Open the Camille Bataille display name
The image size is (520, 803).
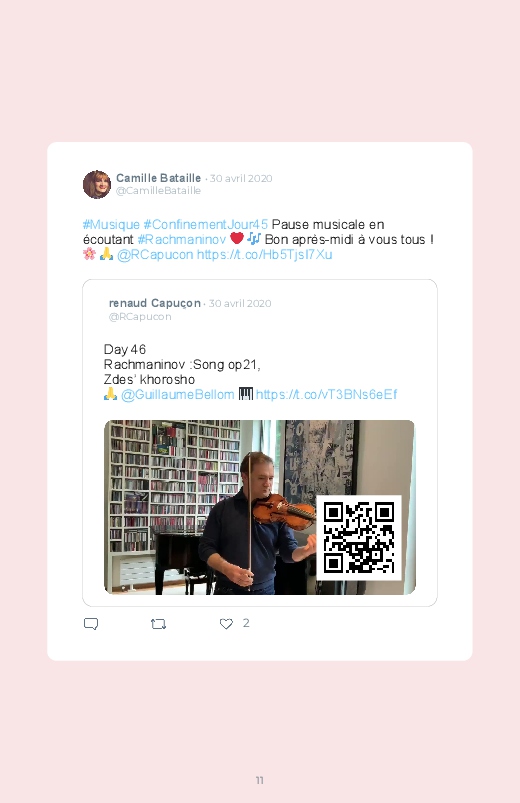158,178
